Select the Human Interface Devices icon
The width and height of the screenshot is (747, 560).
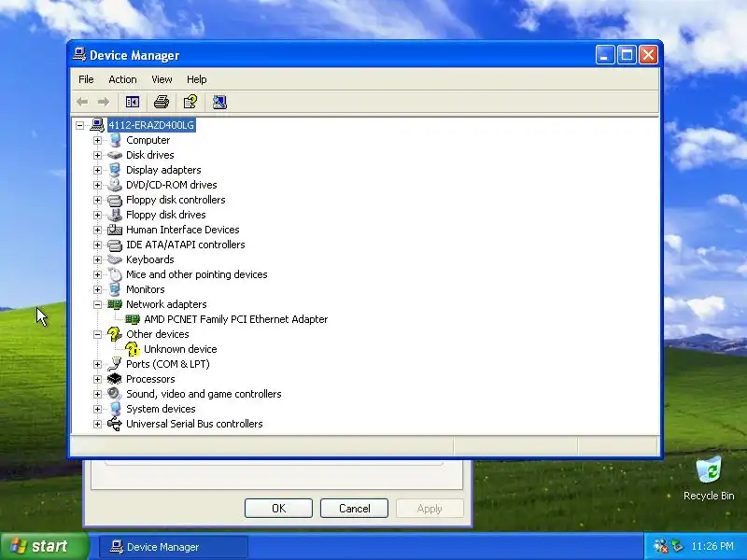(115, 230)
